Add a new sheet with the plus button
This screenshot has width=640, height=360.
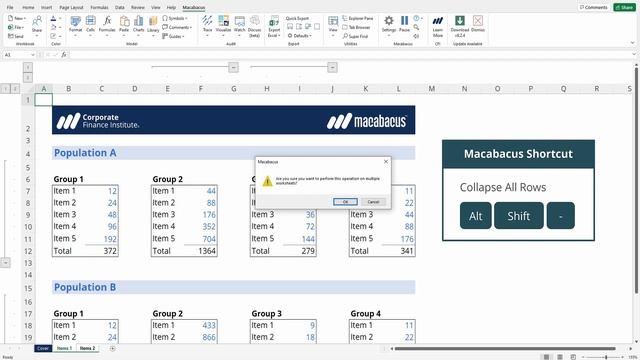tap(113, 348)
